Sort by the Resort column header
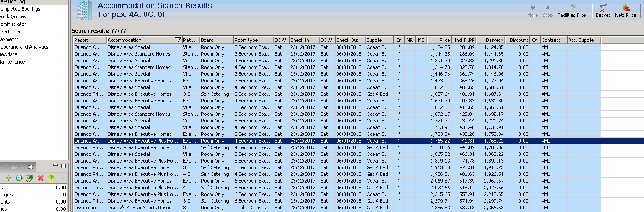Image resolution: width=644 pixels, height=212 pixels. point(90,40)
